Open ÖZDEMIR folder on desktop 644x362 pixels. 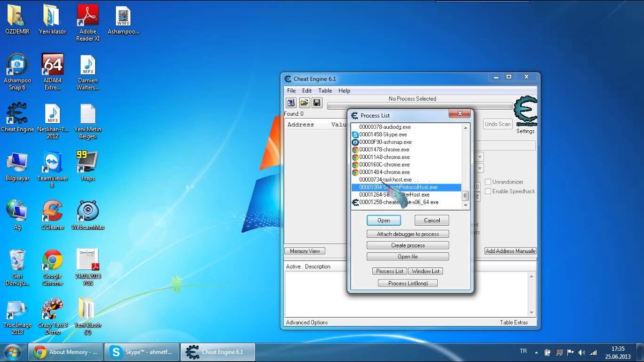[17, 20]
